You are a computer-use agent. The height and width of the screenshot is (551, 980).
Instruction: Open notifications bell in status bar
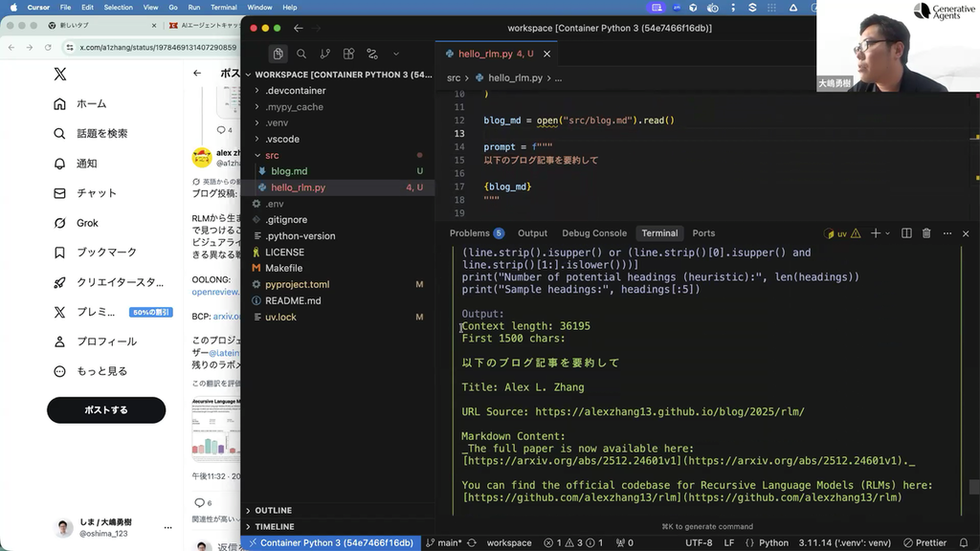point(964,543)
